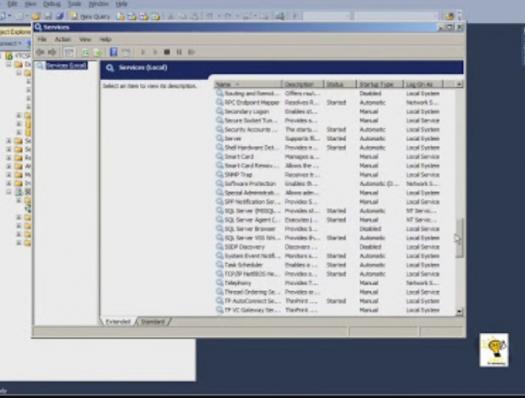The width and height of the screenshot is (525, 398).
Task: Click Open Query button in SSMS toolbar
Action: click(89, 16)
